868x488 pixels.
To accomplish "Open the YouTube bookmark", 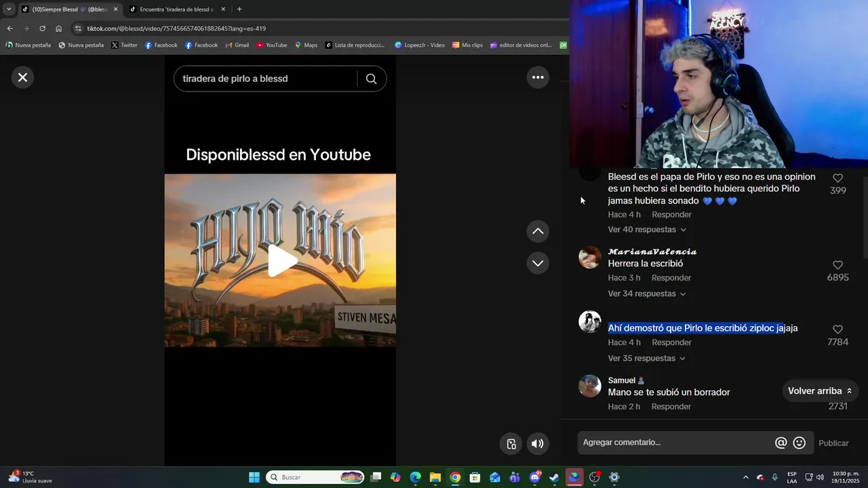I will pyautogui.click(x=271, y=45).
